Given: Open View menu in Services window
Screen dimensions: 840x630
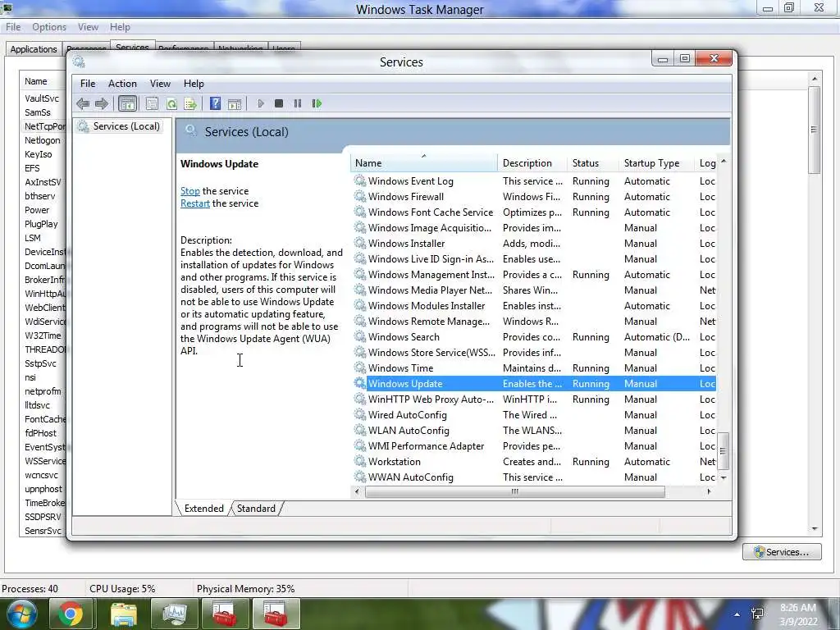Looking at the screenshot, I should pos(160,84).
